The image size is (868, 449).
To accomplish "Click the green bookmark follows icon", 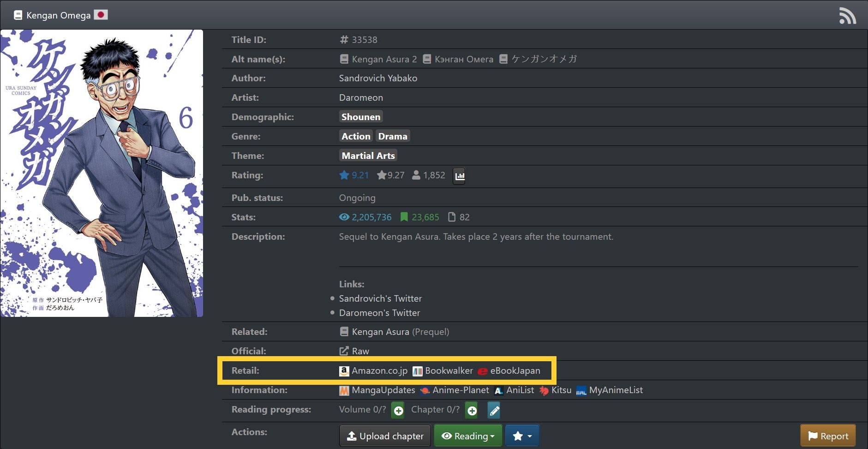I will pyautogui.click(x=404, y=217).
